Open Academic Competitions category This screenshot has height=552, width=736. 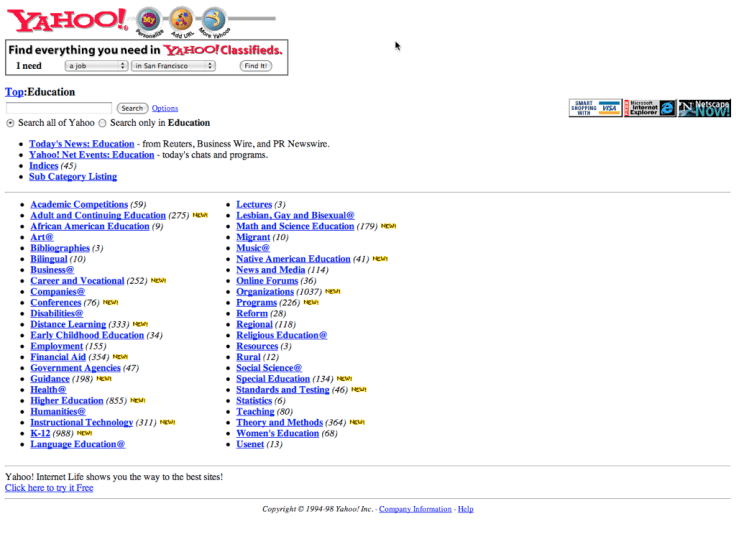coord(79,204)
